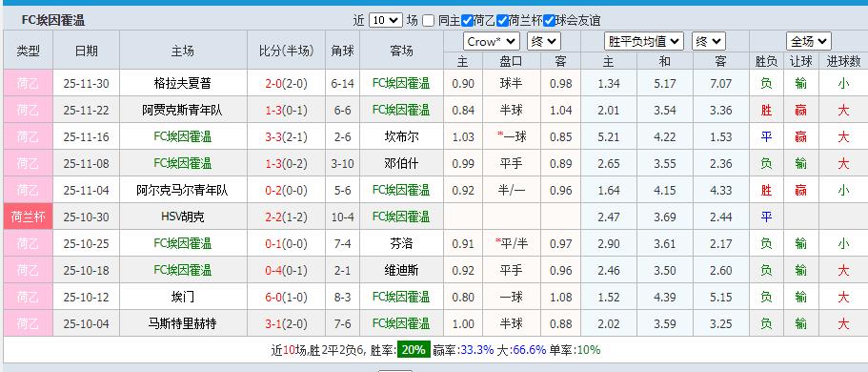Open the 3-3(2-1) score result
The width and height of the screenshot is (868, 372).
[x=286, y=137]
